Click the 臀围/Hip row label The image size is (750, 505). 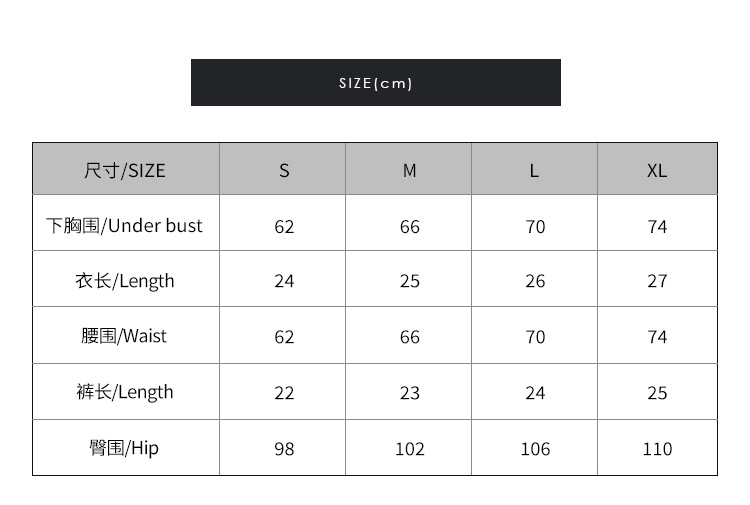[x=125, y=448]
